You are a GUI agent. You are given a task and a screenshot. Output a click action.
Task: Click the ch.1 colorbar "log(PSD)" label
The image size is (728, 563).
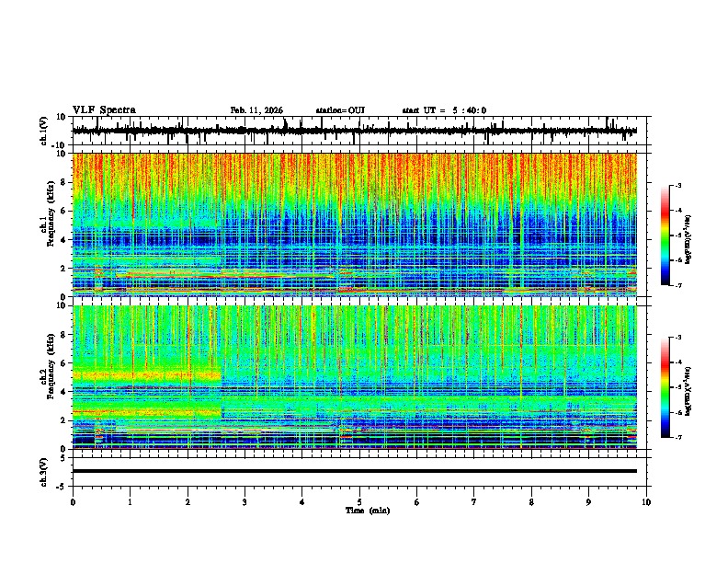coord(688,240)
